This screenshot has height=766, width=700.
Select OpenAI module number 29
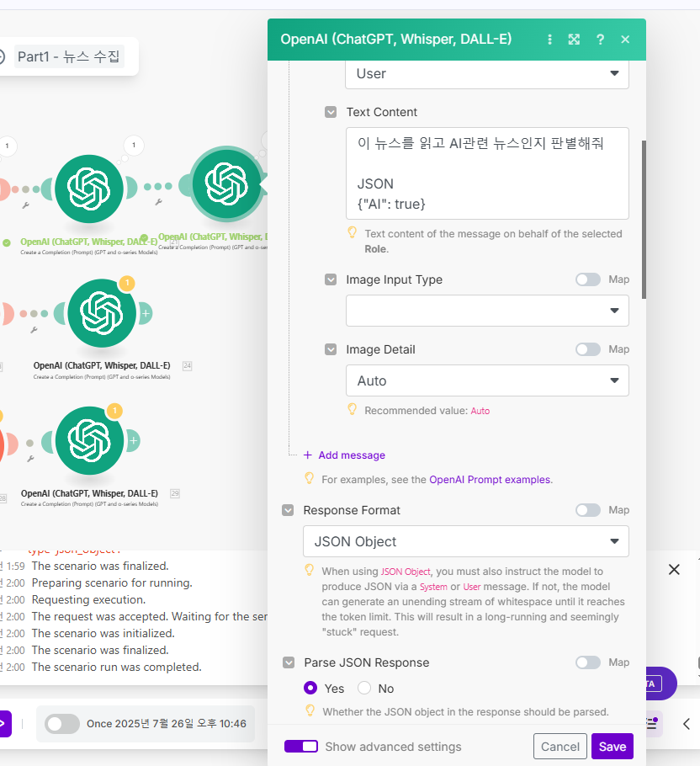(x=89, y=440)
